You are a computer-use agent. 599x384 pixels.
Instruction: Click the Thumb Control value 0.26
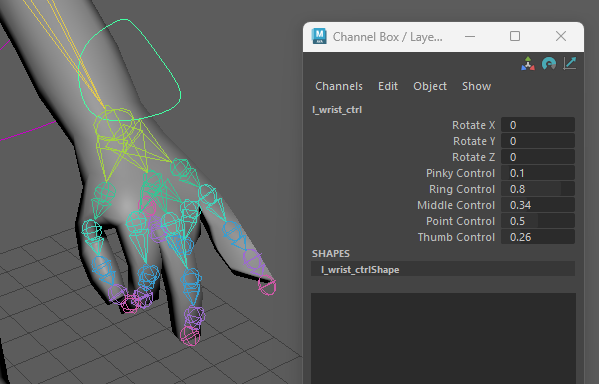(x=538, y=238)
